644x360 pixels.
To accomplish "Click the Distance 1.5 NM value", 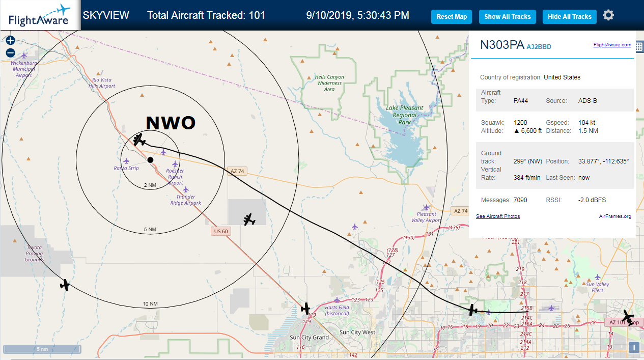I will point(587,131).
